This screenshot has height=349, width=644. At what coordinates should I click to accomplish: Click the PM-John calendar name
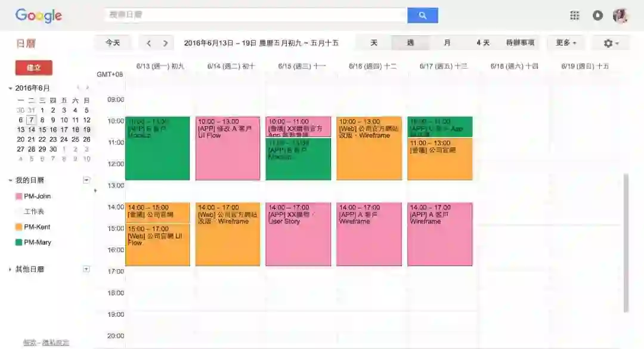pos(38,197)
